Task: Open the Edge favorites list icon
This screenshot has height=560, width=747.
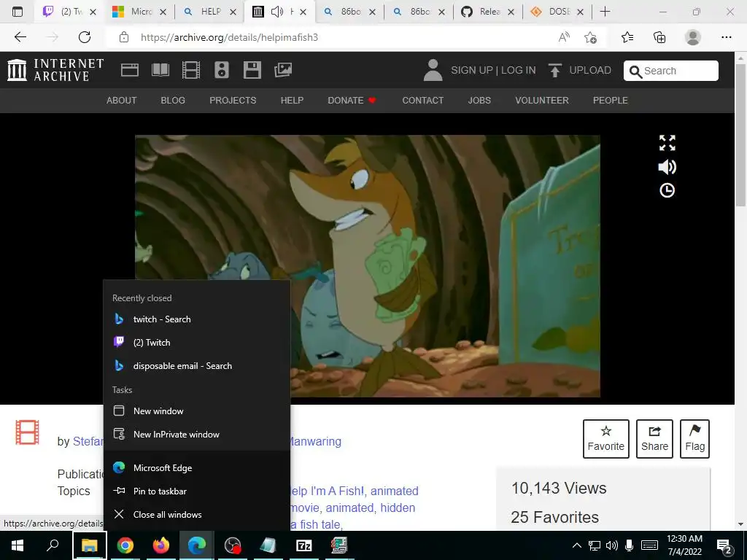Action: pos(627,37)
